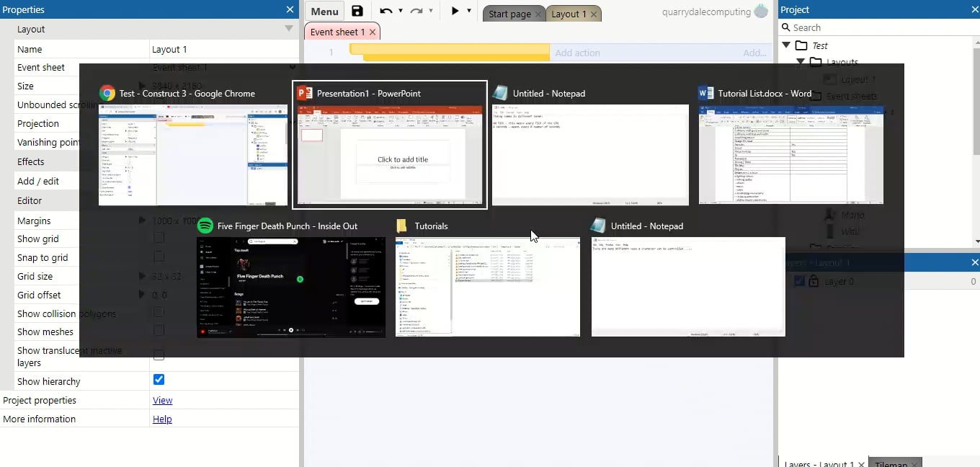
Task: Click the Effects section header
Action: pyautogui.click(x=149, y=161)
